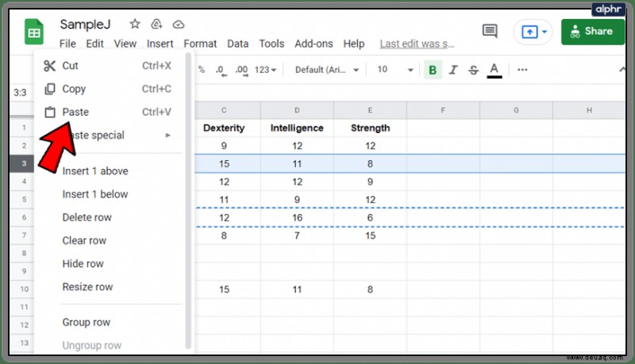The height and width of the screenshot is (364, 635).
Task: Open the Last edit history link
Action: 417,44
